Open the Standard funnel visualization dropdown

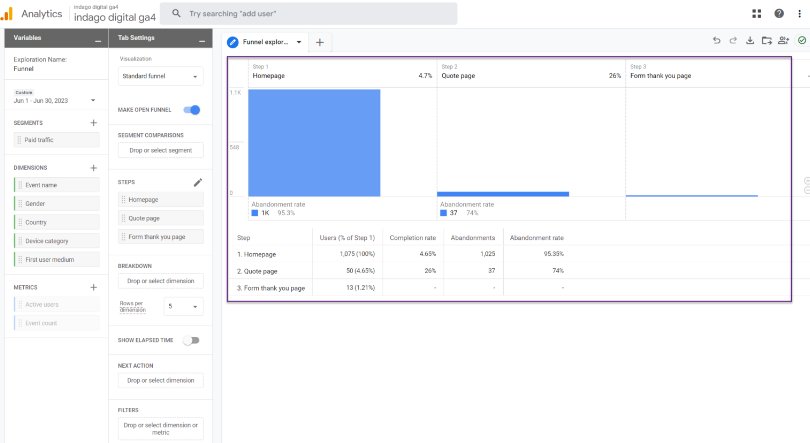160,76
